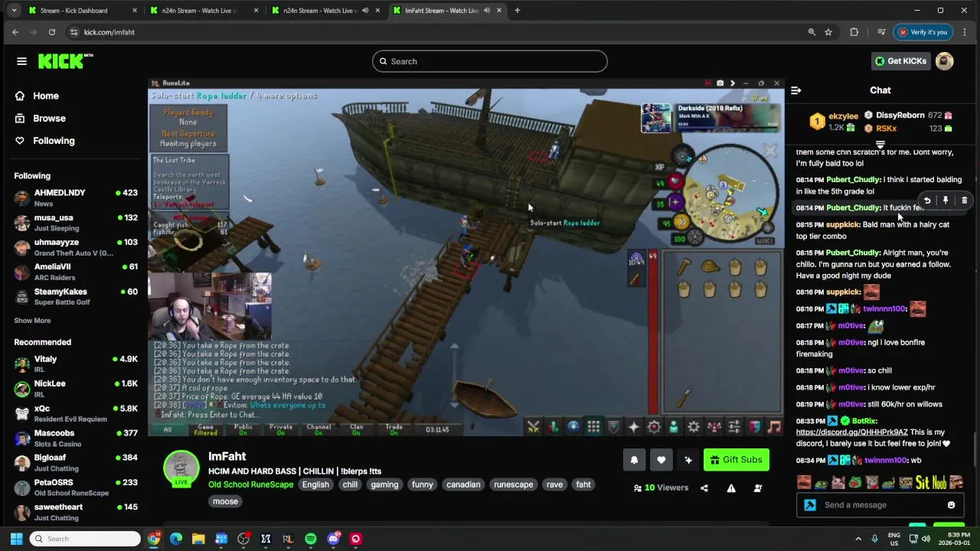Click the Gift Subs button
Image resolution: width=980 pixels, height=551 pixels.
(x=736, y=460)
